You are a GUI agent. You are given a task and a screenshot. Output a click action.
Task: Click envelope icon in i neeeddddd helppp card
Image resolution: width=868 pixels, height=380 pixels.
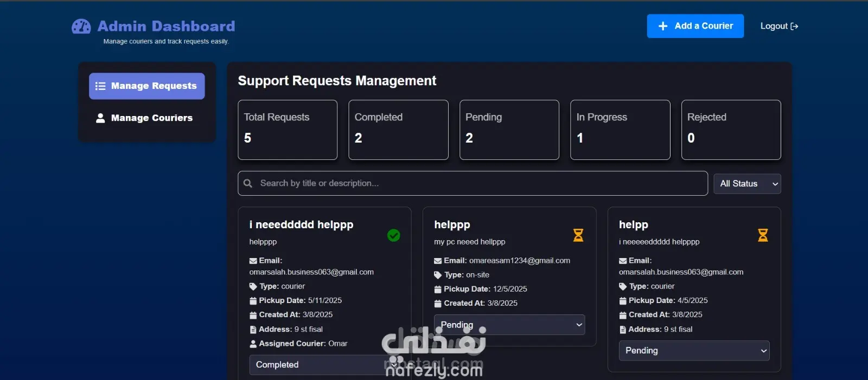pyautogui.click(x=253, y=261)
